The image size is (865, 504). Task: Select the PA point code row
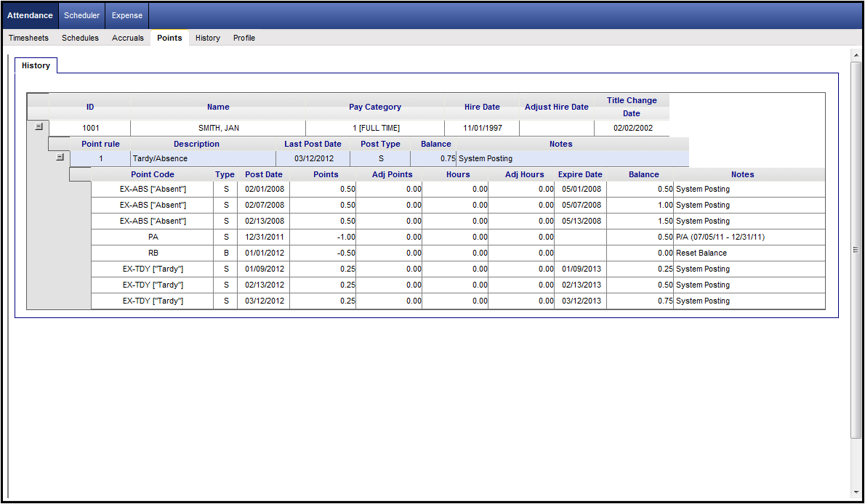(153, 237)
